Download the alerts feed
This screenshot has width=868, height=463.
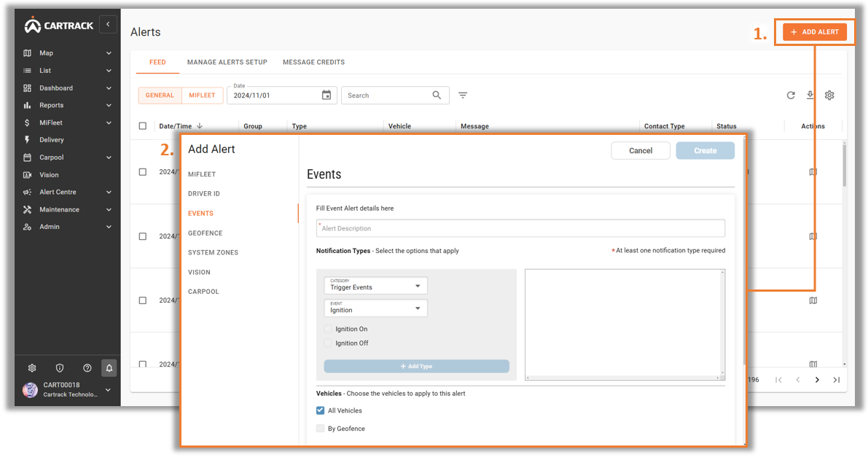810,96
